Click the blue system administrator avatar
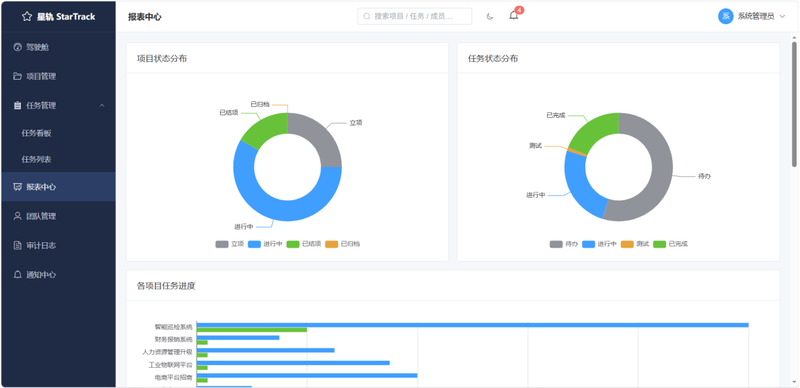Viewport: 800px width, 388px height. [726, 16]
